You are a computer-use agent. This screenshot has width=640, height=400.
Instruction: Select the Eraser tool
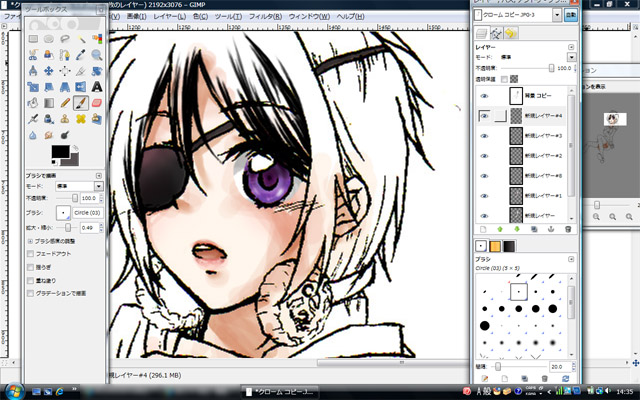point(97,102)
